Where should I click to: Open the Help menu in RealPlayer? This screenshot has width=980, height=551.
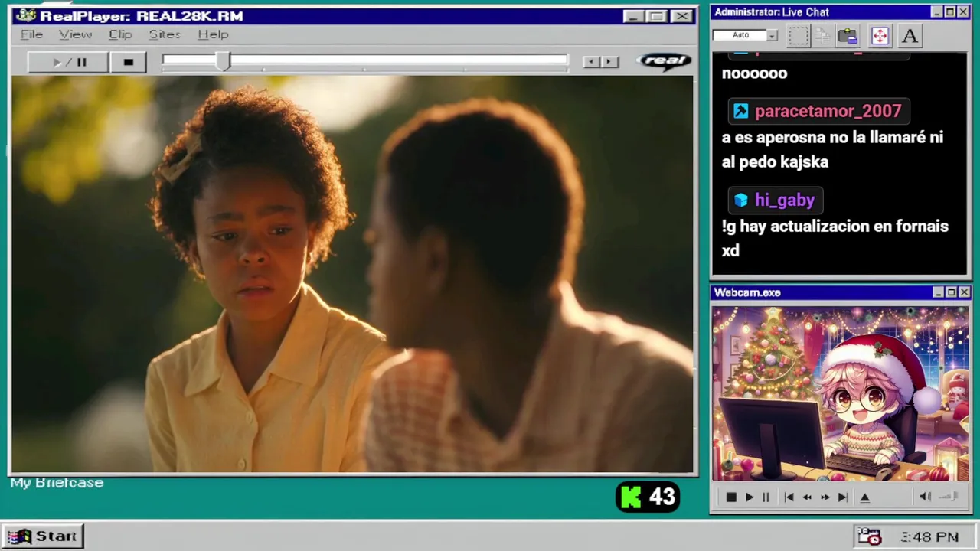click(213, 34)
